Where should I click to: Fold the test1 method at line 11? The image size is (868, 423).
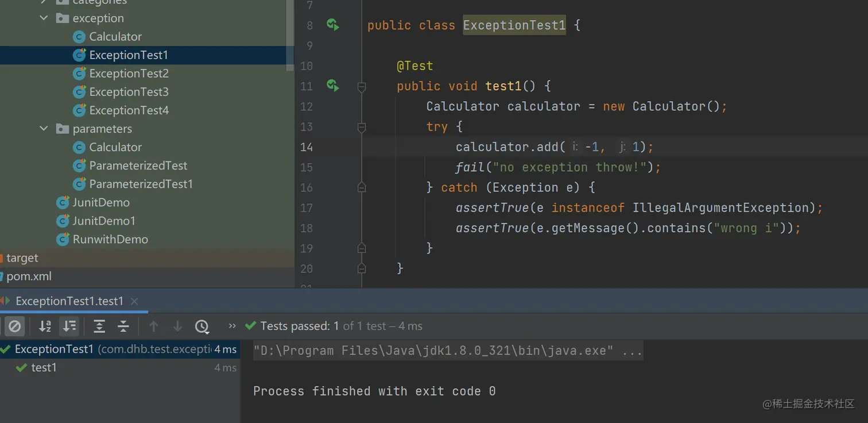[362, 87]
